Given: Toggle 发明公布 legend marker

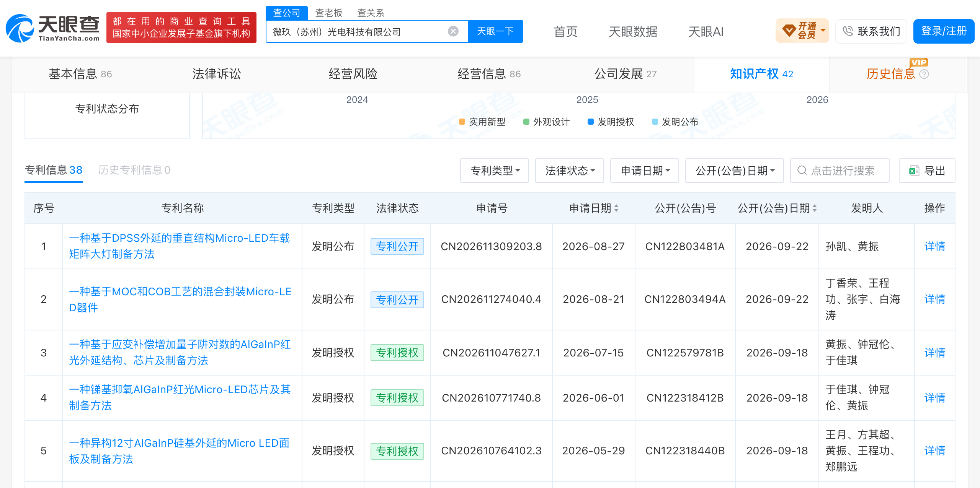Looking at the screenshot, I should click(655, 122).
